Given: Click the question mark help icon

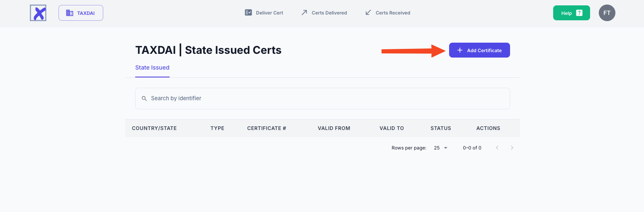Looking at the screenshot, I should [579, 13].
